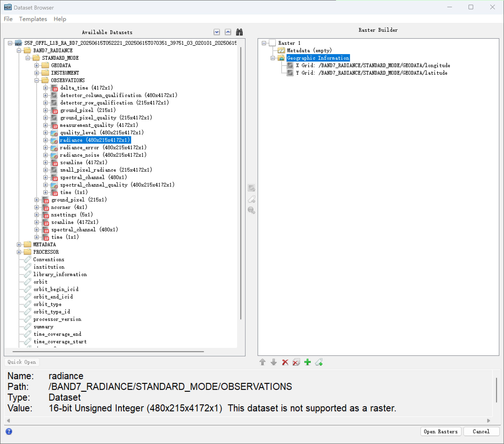Click the expand all down-arrow button
The width and height of the screenshot is (504, 444).
click(x=217, y=32)
